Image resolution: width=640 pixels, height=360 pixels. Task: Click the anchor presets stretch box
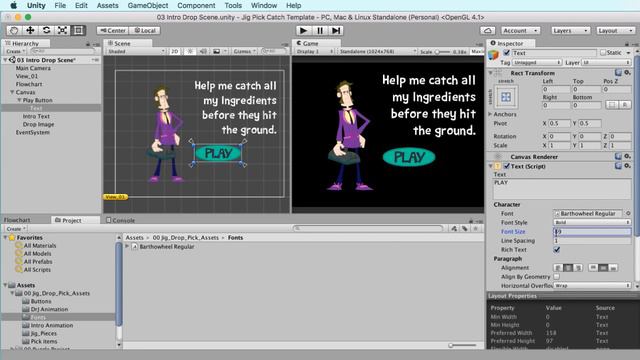506,97
